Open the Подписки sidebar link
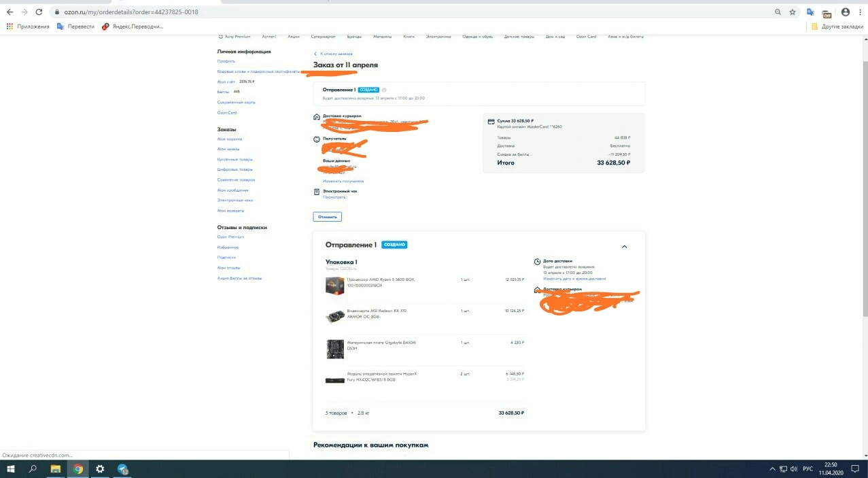 tap(227, 258)
